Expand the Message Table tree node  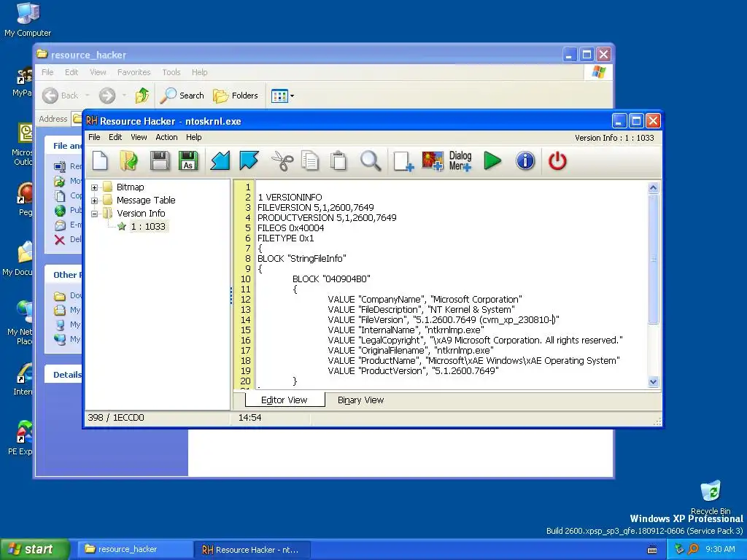tap(94, 201)
